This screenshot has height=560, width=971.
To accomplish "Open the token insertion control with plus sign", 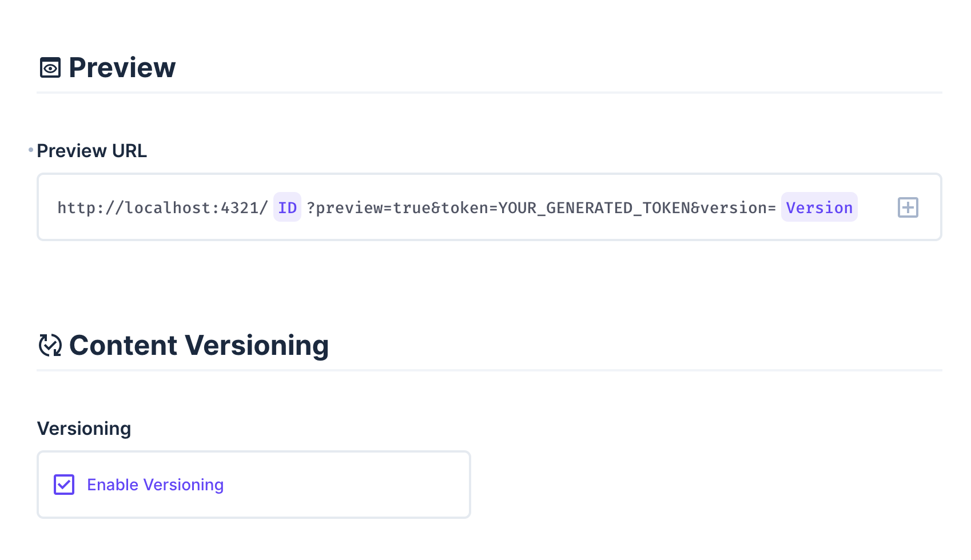I will [908, 207].
